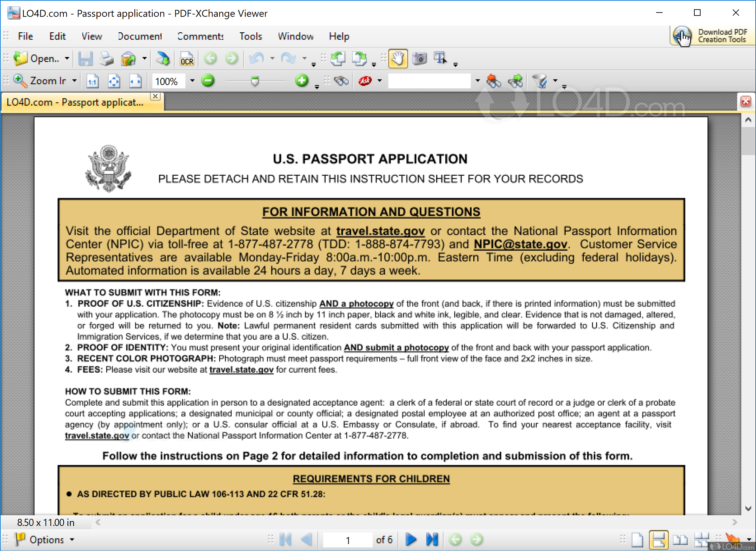Screen dimensions: 756x551
Task: Click the Actual Size 1:1 icon
Action: point(92,81)
